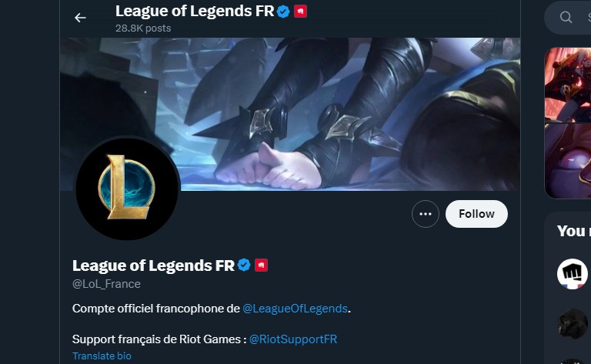Open the lower media thumbnail in the sidebar

click(x=568, y=160)
